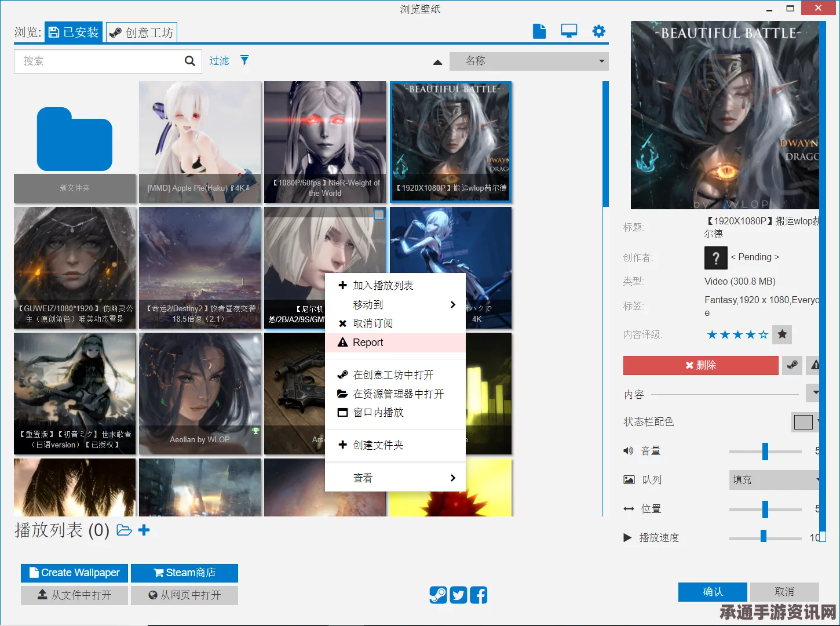Select the Apple Pie Haku wallpaper thumbnail

point(200,142)
